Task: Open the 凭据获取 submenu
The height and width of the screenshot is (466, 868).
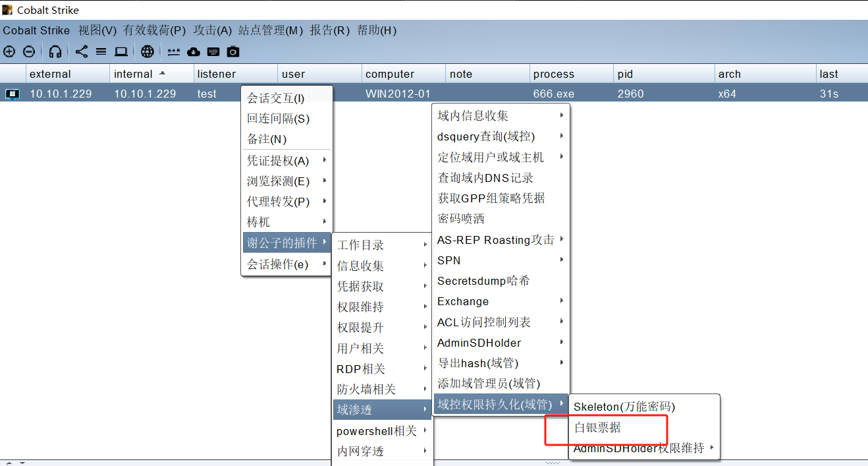Action: tap(382, 286)
